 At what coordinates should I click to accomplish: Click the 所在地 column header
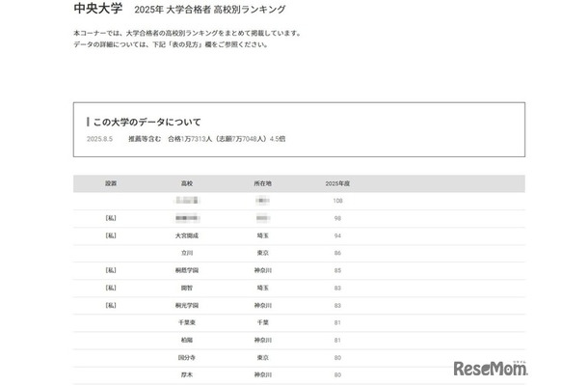pos(262,183)
